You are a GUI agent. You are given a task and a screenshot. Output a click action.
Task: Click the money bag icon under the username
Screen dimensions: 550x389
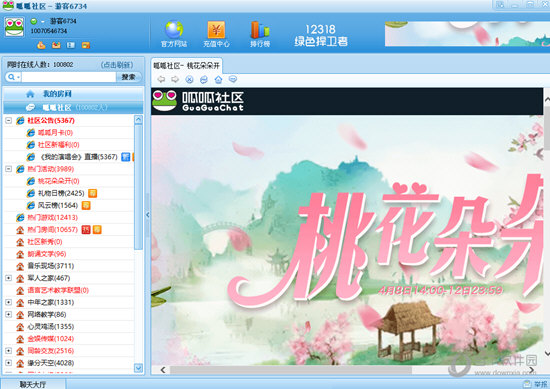[41, 45]
